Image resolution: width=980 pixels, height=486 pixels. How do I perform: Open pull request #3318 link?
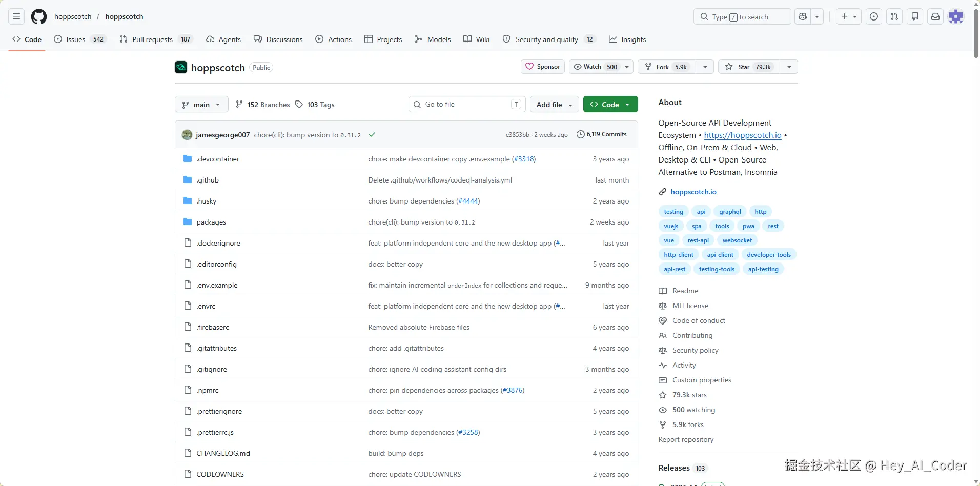524,159
